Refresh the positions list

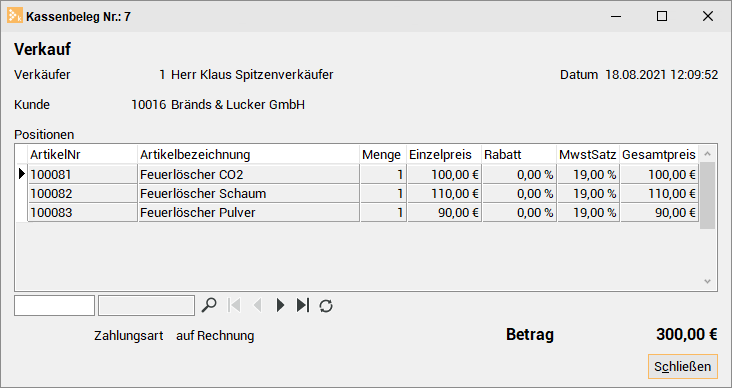tap(326, 306)
